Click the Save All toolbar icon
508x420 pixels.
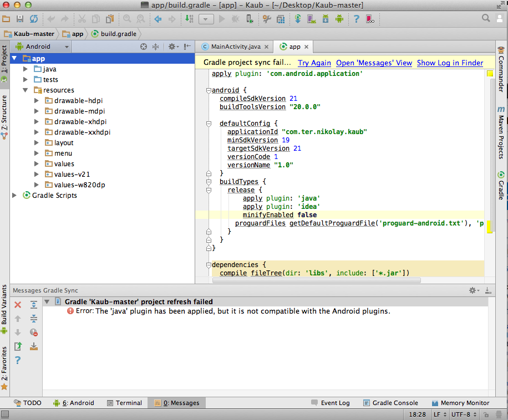coord(20,19)
